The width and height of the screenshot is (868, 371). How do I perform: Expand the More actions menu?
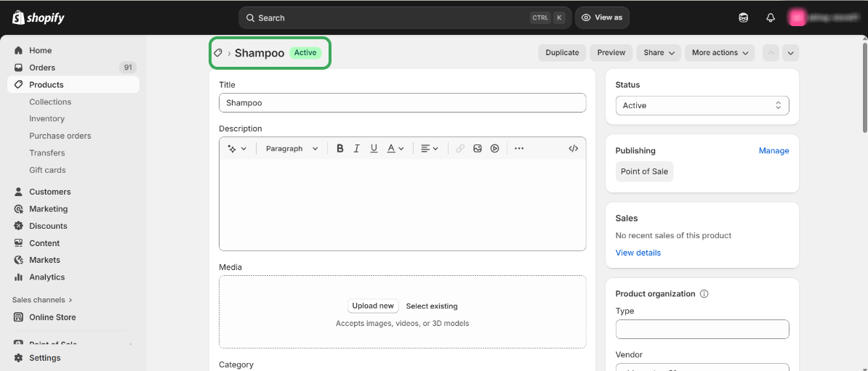pos(720,53)
